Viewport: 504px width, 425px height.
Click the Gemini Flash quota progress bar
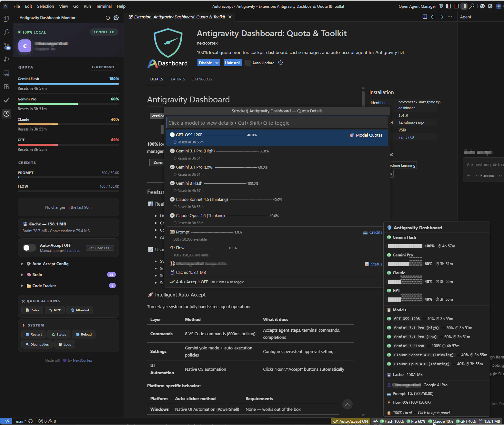(x=68, y=84)
